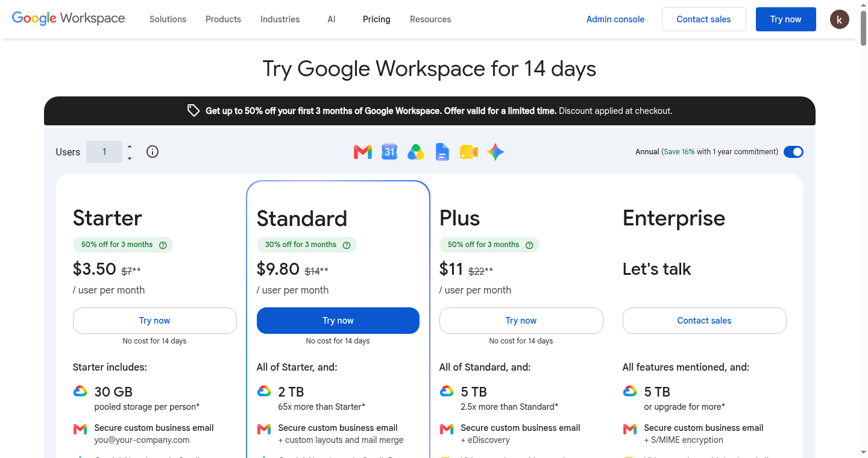
Task: Click the $3.50 Starter price
Action: pyautogui.click(x=95, y=268)
